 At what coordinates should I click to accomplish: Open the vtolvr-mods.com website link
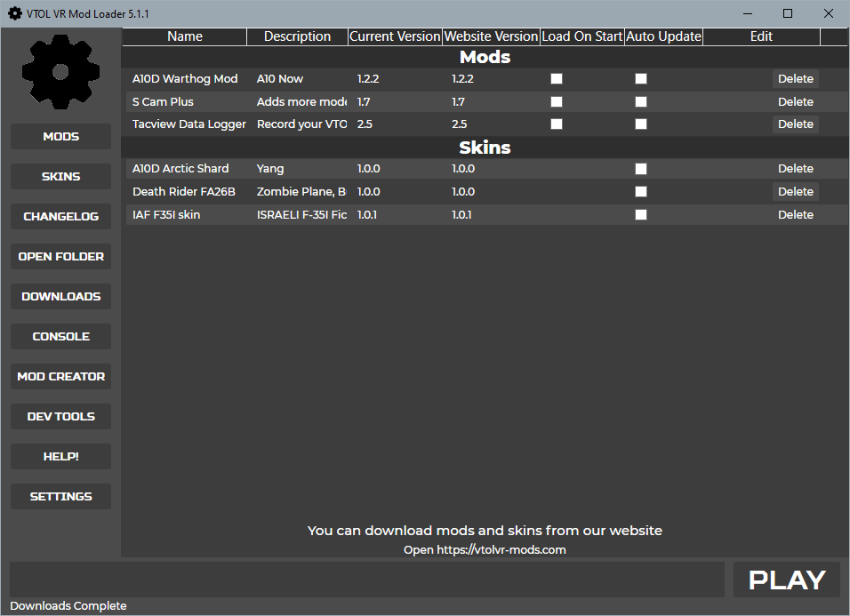[x=485, y=550]
